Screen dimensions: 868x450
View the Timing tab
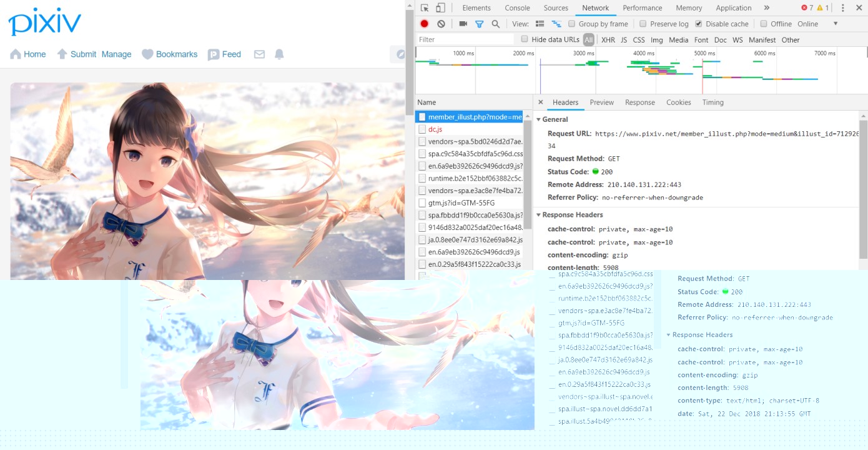[713, 102]
